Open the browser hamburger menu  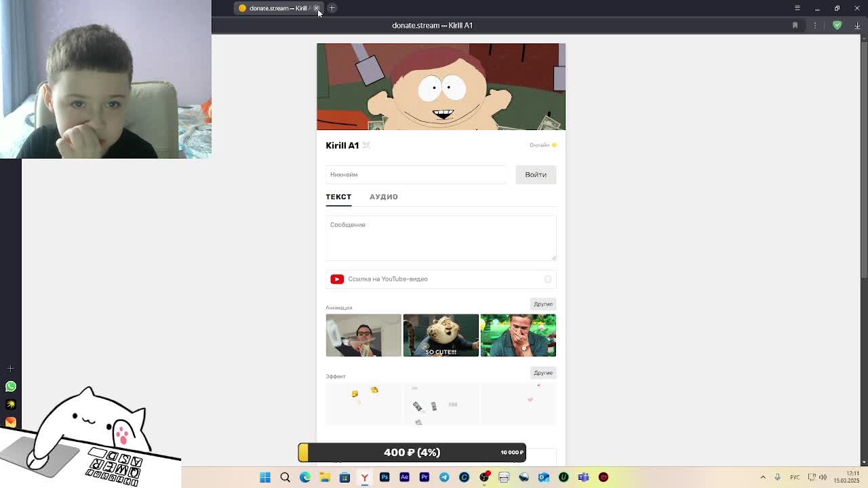[797, 8]
